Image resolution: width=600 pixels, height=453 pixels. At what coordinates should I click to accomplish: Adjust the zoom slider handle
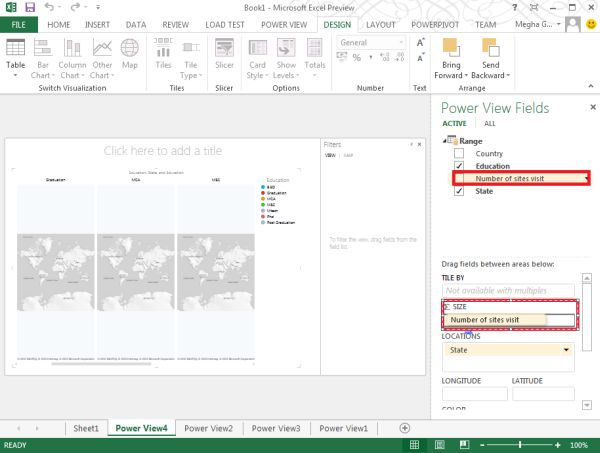pos(520,445)
